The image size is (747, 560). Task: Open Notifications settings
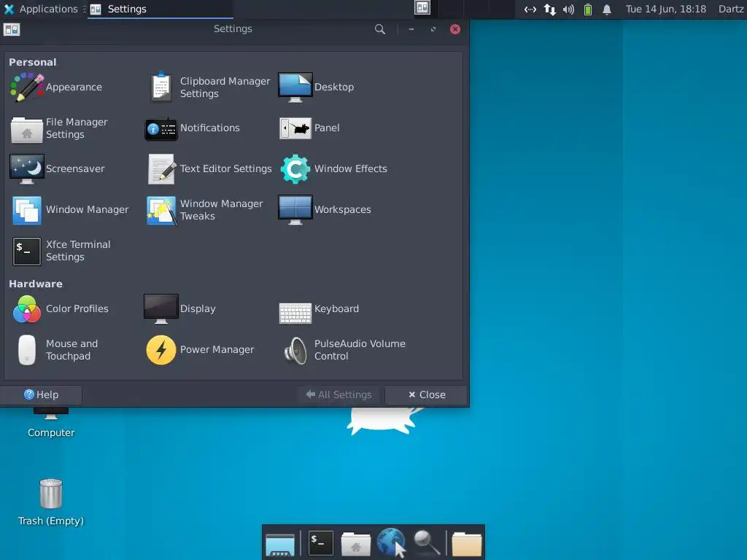click(x=193, y=128)
